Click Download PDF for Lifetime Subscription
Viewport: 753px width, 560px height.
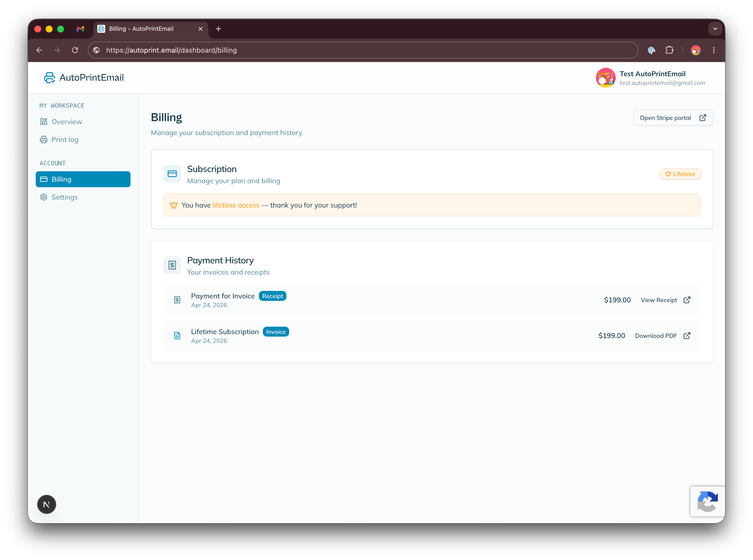[662, 336]
